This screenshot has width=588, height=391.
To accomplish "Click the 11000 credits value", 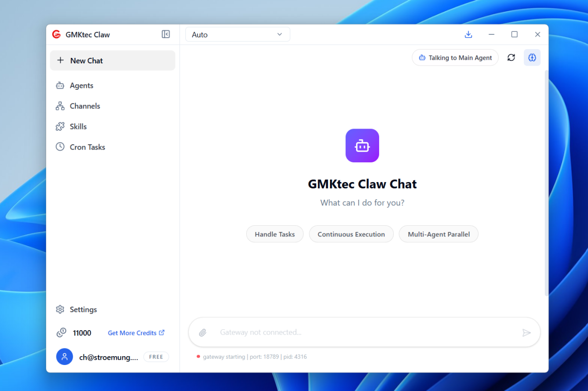I will point(82,333).
